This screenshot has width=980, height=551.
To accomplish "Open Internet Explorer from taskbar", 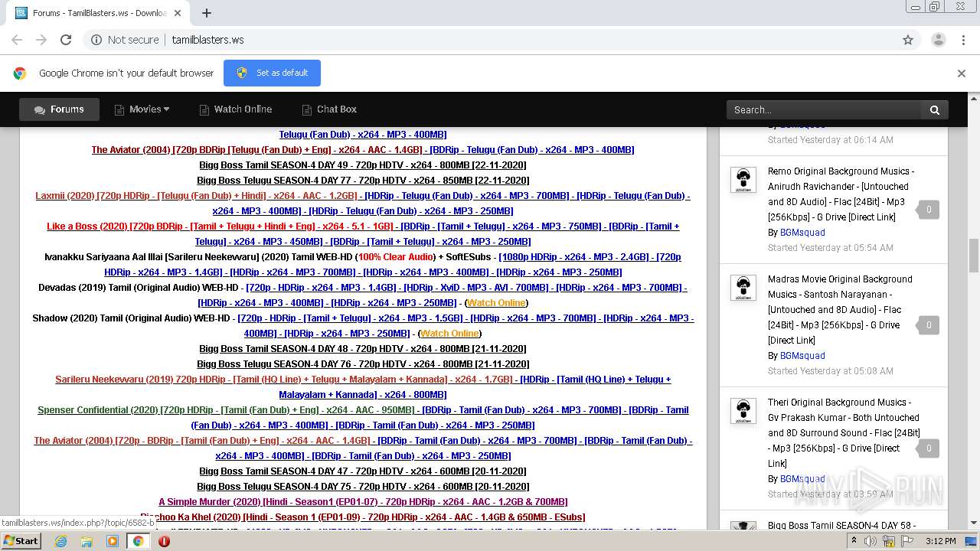I will coord(60,541).
